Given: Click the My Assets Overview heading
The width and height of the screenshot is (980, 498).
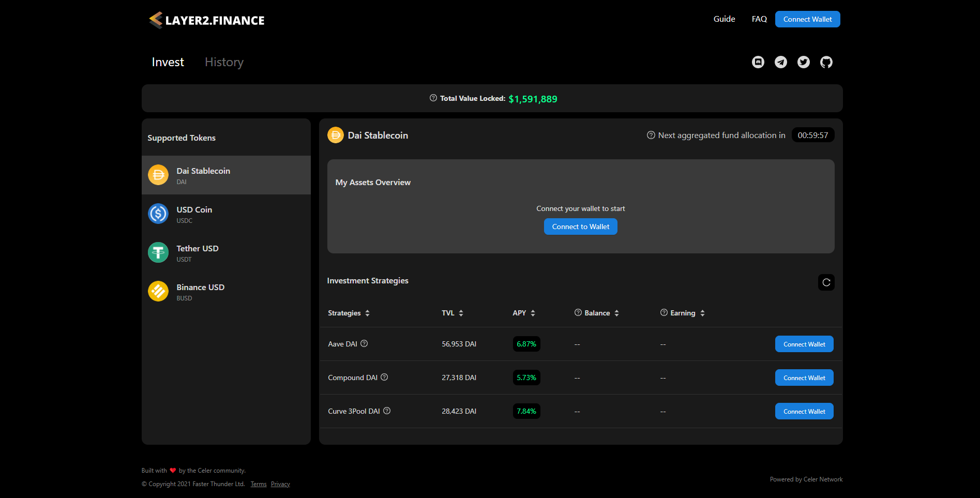Looking at the screenshot, I should (x=373, y=183).
